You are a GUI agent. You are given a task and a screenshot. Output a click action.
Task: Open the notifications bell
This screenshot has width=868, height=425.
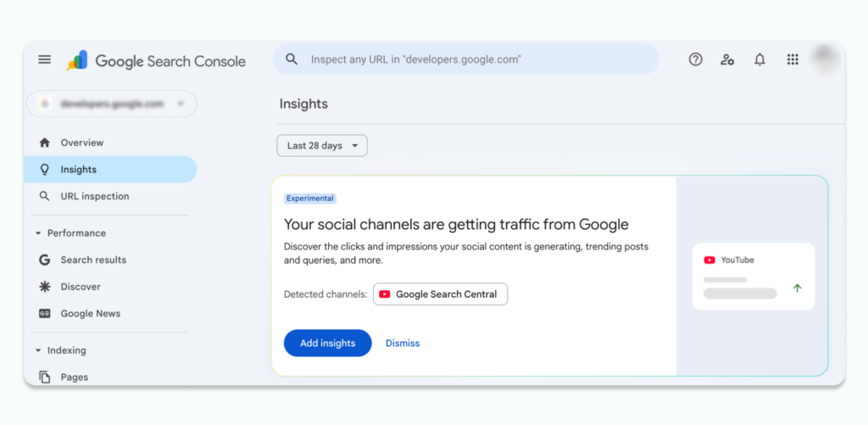759,59
